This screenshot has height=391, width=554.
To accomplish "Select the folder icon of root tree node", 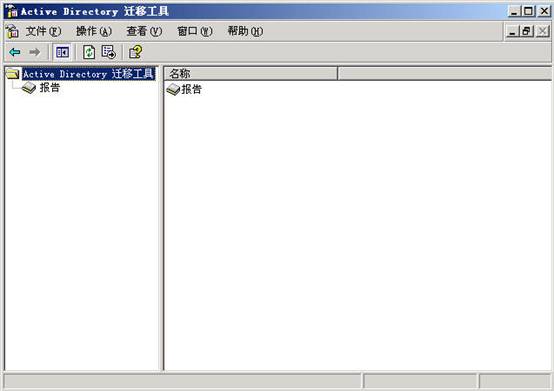I will click(x=13, y=74).
